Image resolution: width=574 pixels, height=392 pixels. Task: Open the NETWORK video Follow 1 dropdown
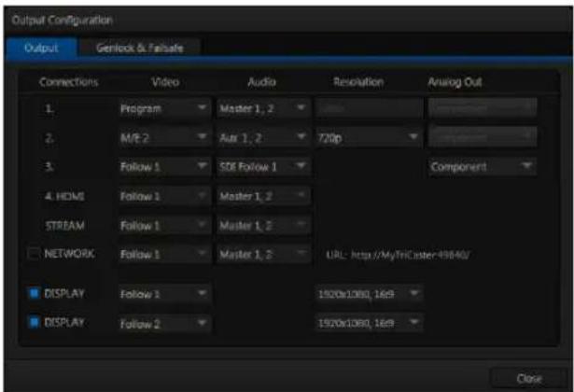[x=164, y=254]
